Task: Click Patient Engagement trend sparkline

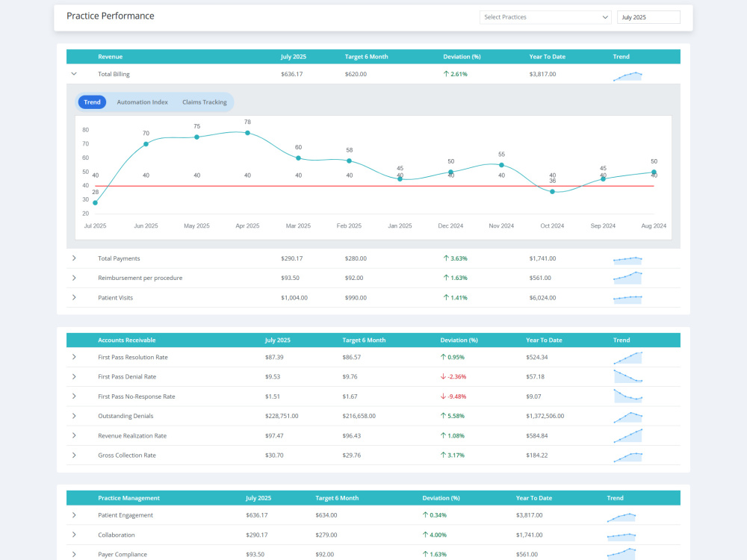Action: coord(622,517)
